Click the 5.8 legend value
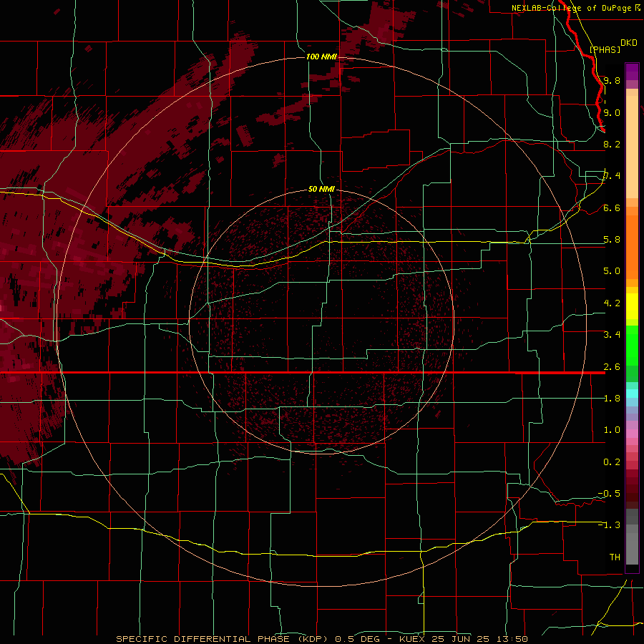Image resolution: width=644 pixels, height=644 pixels. [x=612, y=240]
